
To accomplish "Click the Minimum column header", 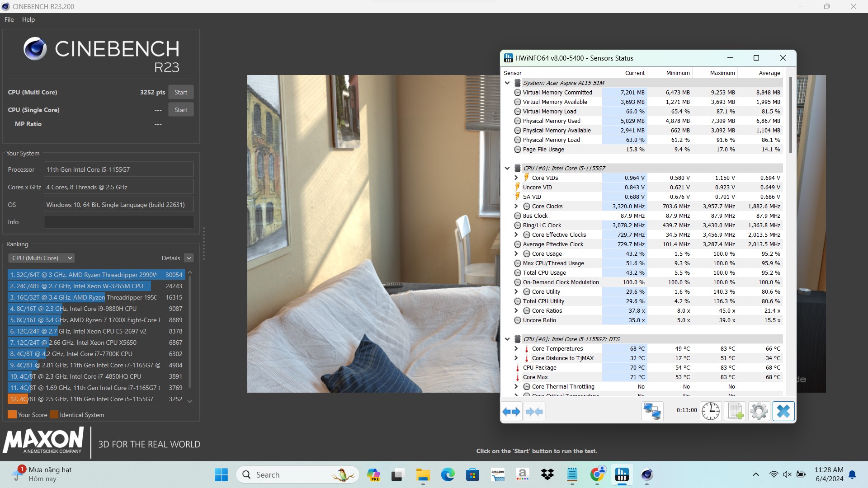I will (670, 73).
